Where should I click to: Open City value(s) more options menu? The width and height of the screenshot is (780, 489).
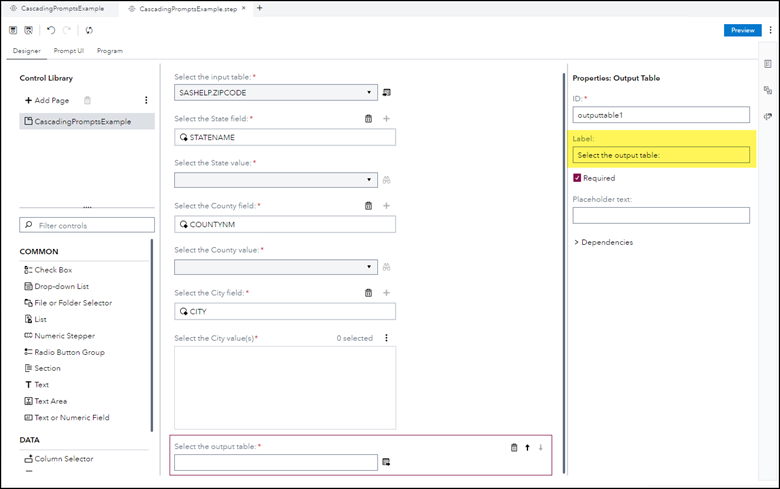click(x=387, y=338)
